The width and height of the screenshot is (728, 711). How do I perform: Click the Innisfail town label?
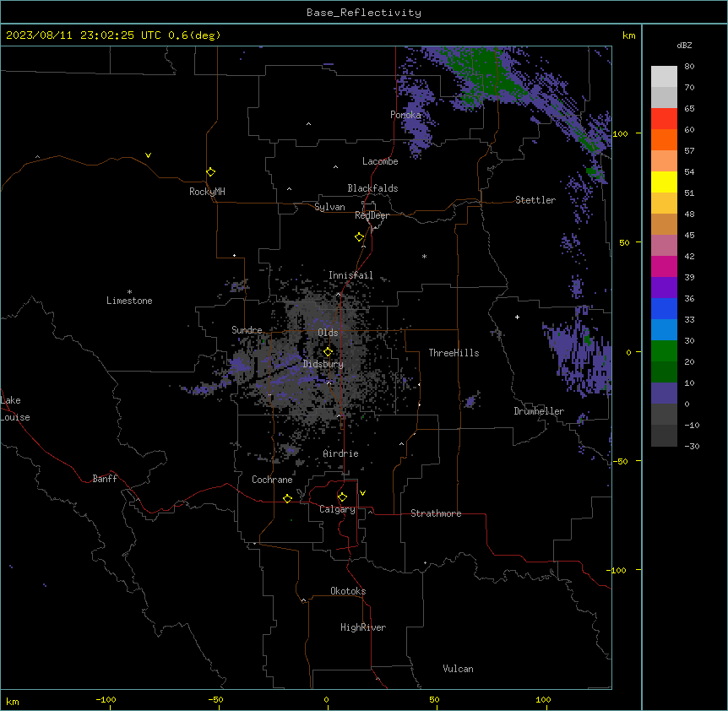[x=350, y=275]
